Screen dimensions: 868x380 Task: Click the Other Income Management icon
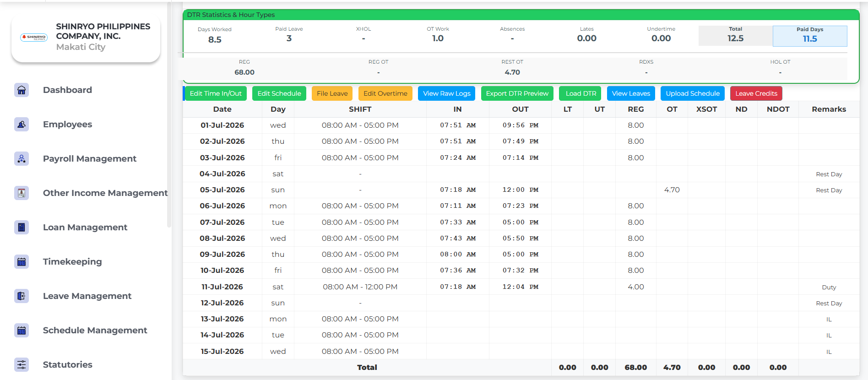(22, 193)
